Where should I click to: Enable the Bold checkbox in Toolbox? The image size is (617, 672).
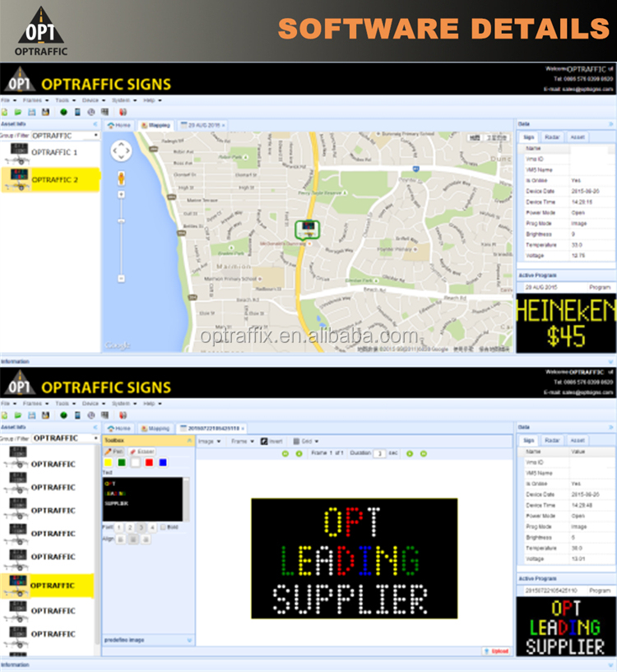[x=163, y=527]
